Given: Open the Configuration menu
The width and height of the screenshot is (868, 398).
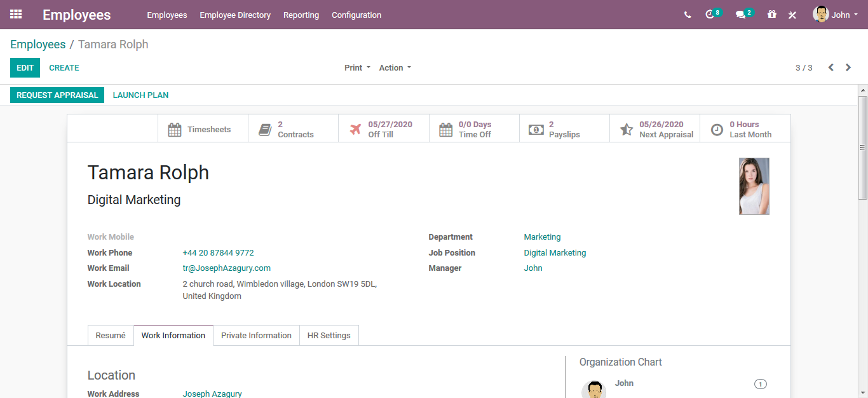Looking at the screenshot, I should (356, 15).
